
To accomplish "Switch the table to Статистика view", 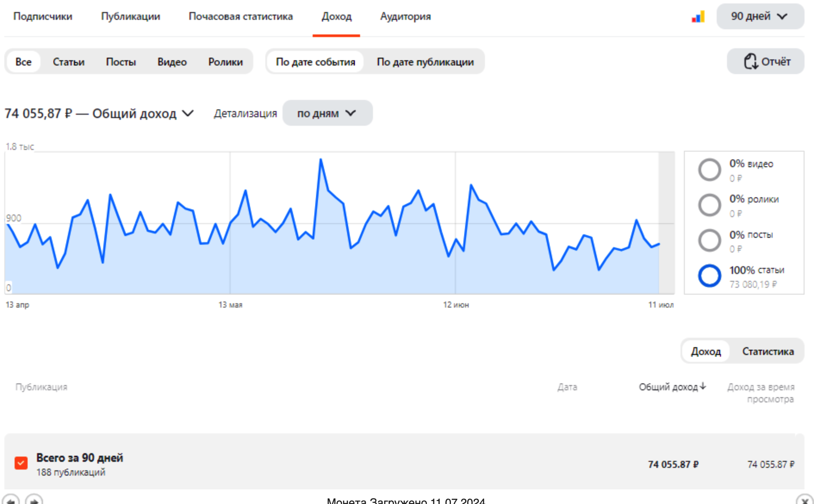I will (768, 351).
